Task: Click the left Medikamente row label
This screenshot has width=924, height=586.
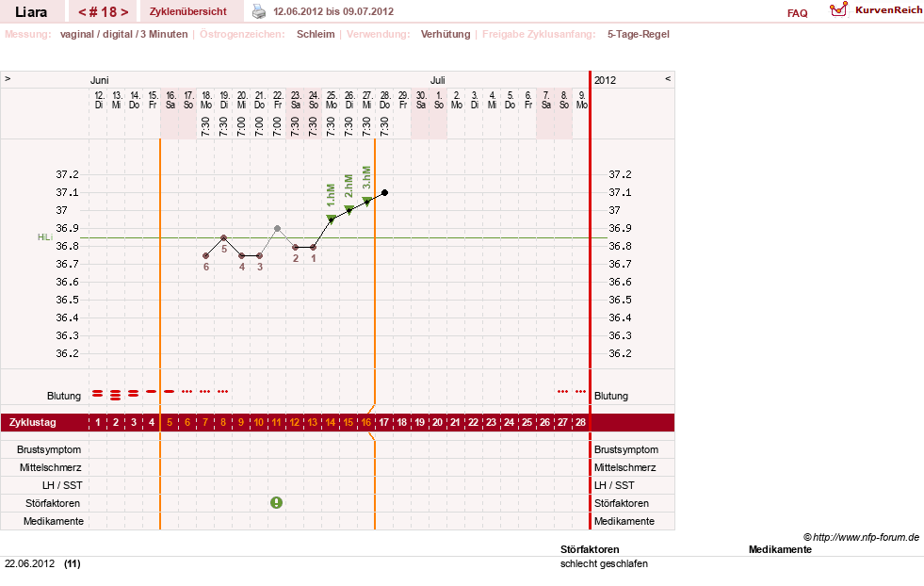Action: click(54, 521)
